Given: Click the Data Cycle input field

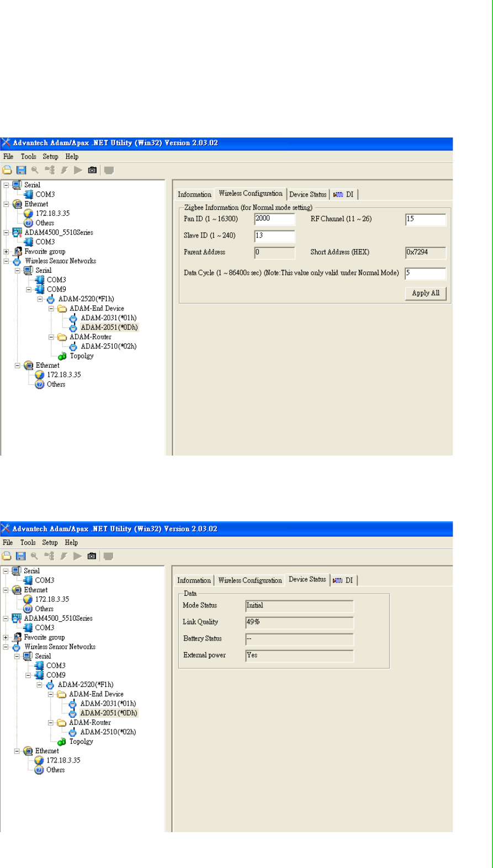Looking at the screenshot, I should click(x=426, y=273).
